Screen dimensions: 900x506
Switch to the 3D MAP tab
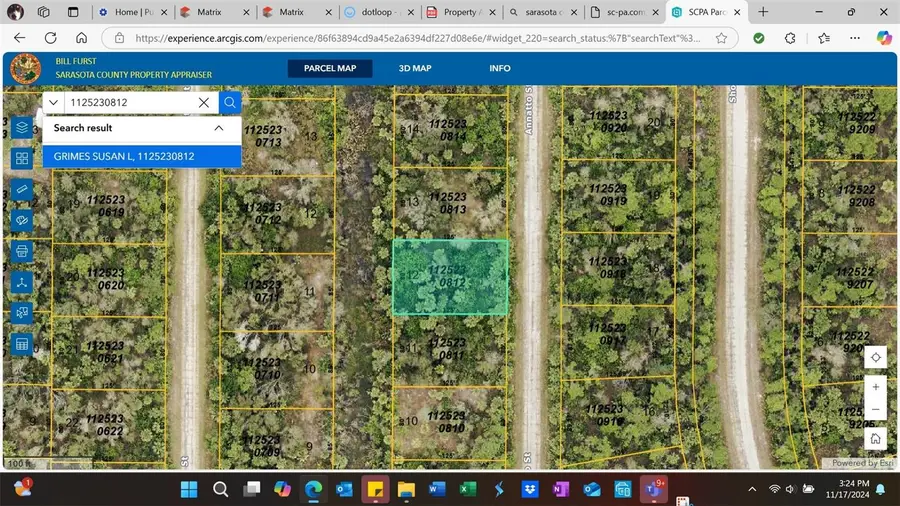pos(415,68)
